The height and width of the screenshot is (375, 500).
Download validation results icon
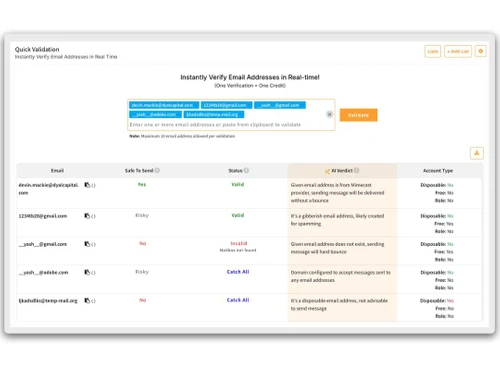(477, 153)
